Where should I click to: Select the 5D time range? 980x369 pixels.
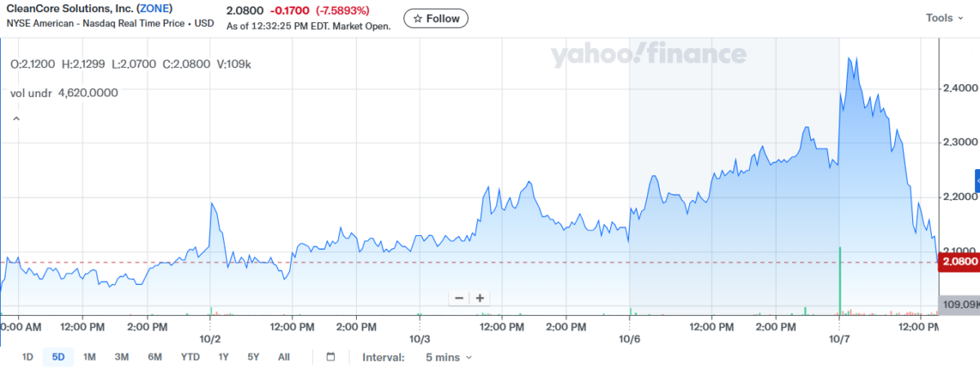tap(58, 357)
